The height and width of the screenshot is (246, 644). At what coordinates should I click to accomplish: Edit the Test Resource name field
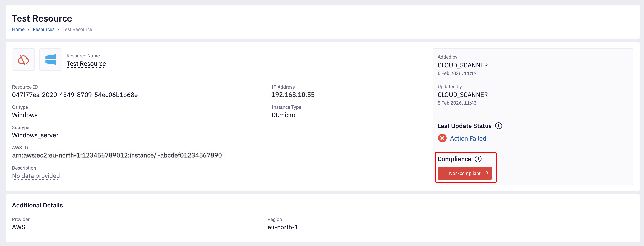pos(86,64)
